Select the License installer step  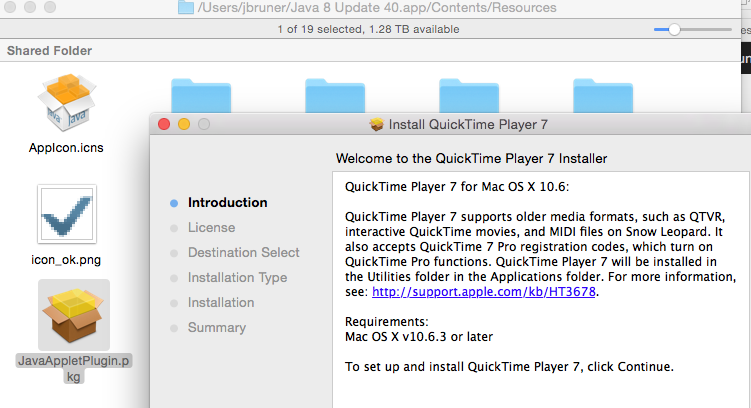(211, 227)
